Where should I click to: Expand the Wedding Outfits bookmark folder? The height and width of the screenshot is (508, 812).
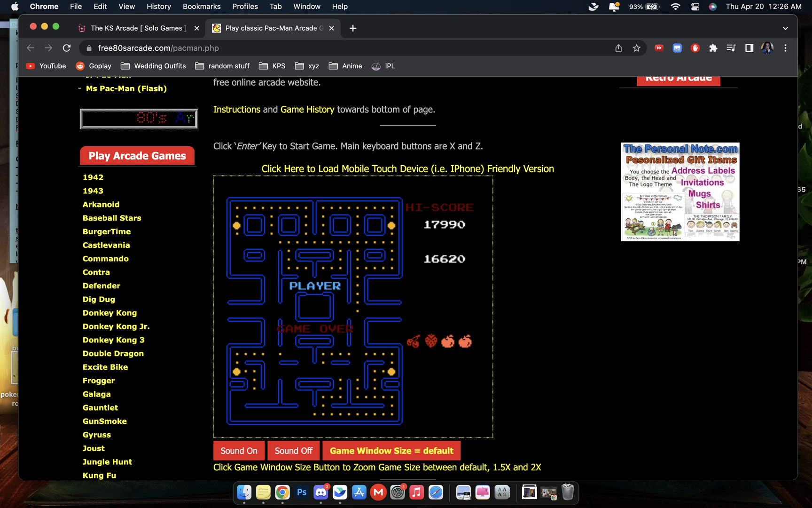point(153,66)
